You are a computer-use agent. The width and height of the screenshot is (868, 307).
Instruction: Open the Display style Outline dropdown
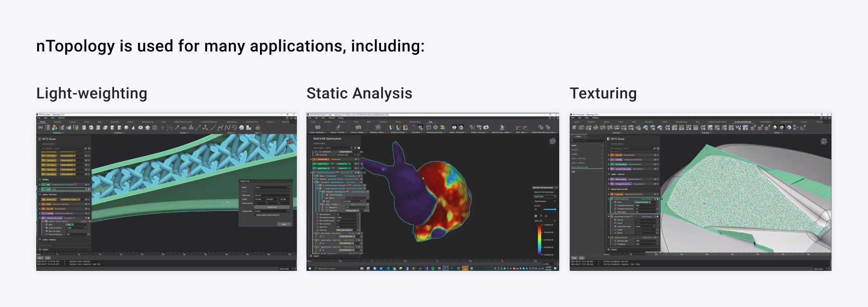click(271, 211)
